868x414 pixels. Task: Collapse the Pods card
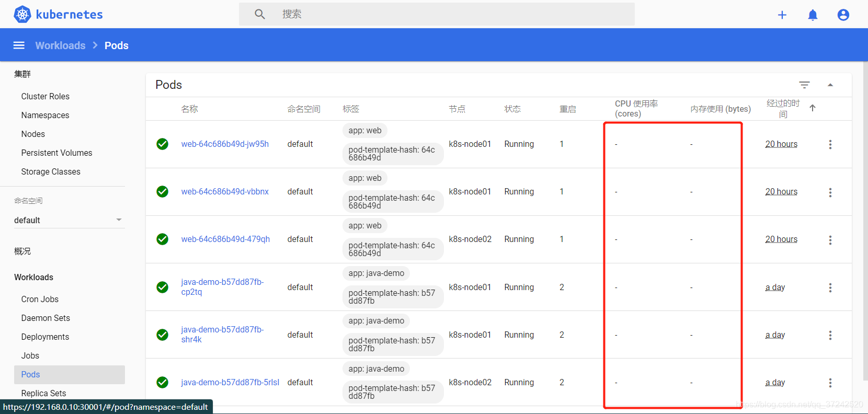point(830,85)
